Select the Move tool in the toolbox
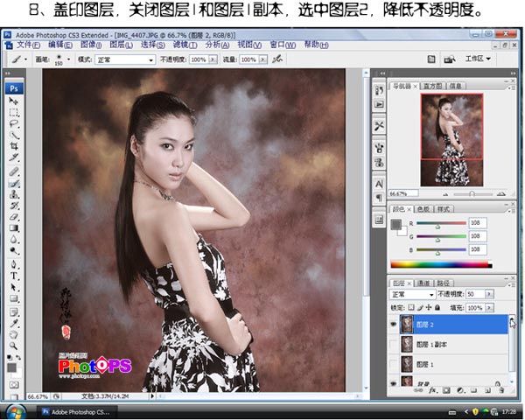 (15, 101)
